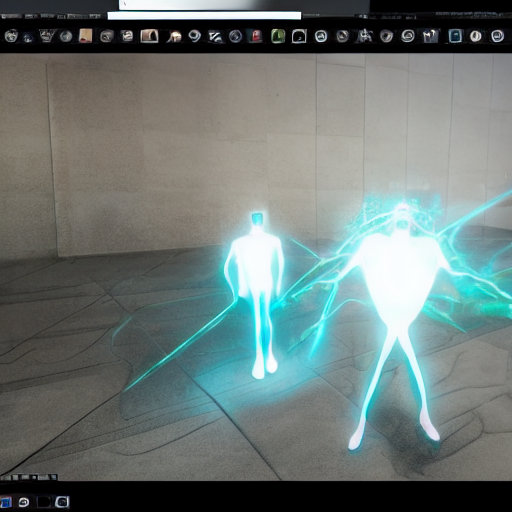Select the white ring icon containing cloud shape

click(x=408, y=36)
